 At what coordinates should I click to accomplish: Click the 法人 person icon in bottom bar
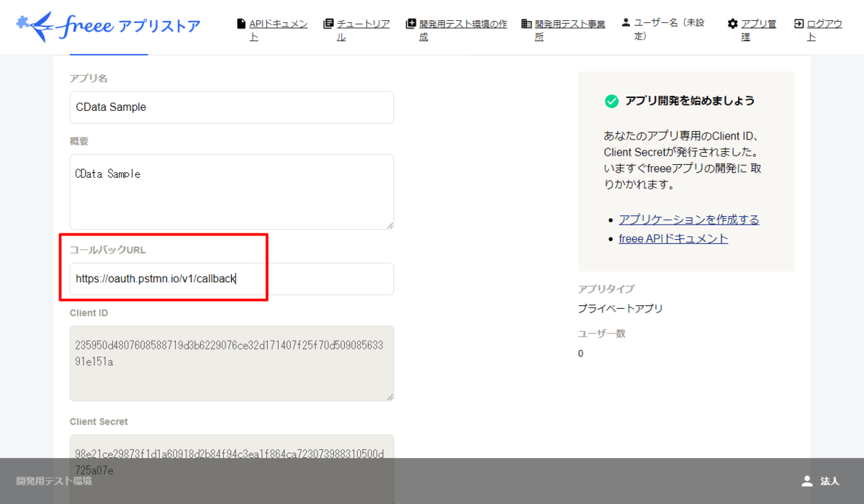(x=807, y=481)
